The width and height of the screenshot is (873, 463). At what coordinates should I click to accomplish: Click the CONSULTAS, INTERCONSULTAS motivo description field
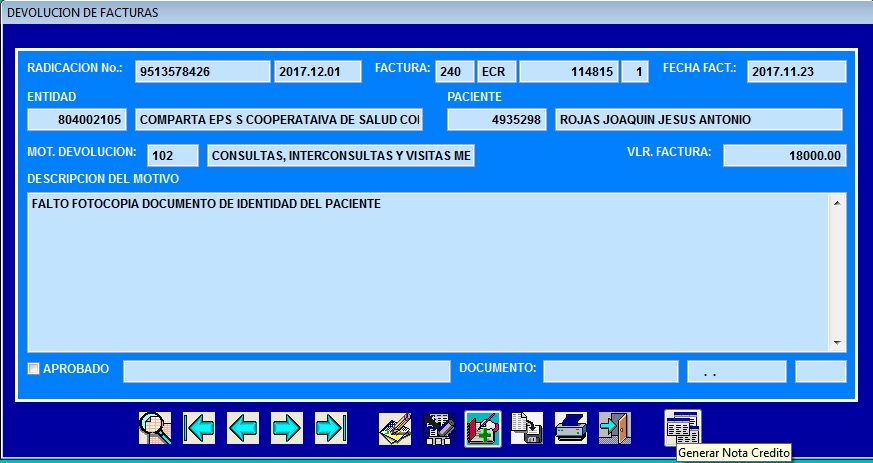tap(341, 156)
